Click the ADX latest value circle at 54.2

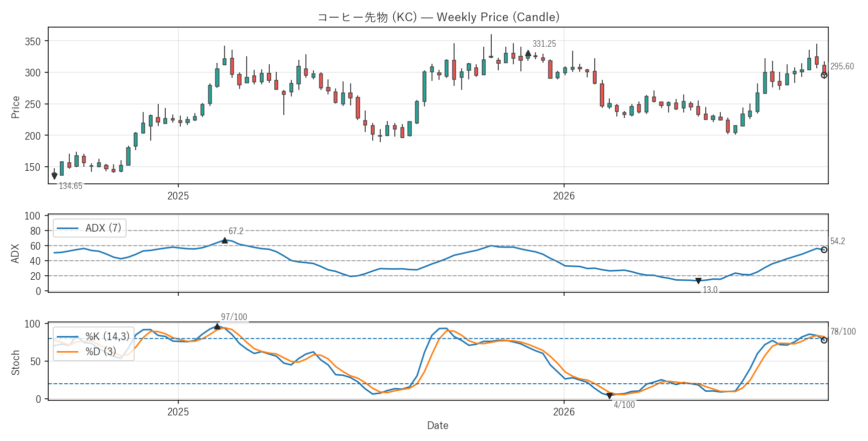(824, 250)
